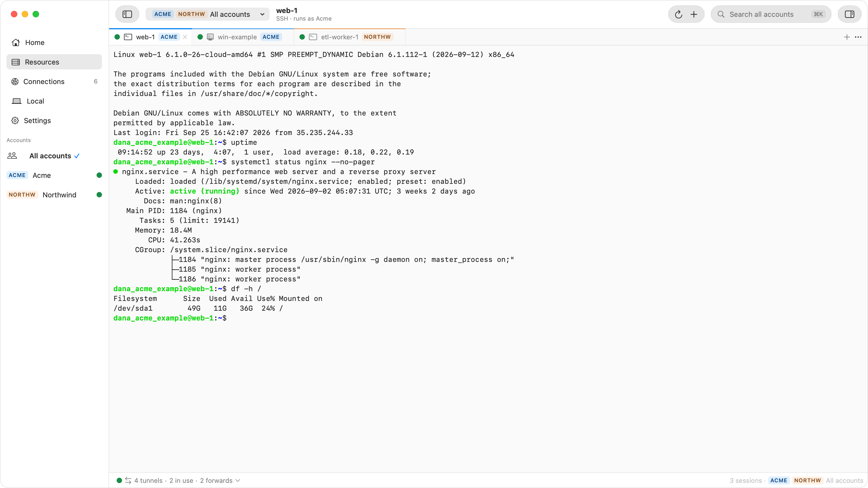Click the NORTHW badge on the etl-worker-1 tab
The height and width of the screenshot is (488, 868).
377,37
